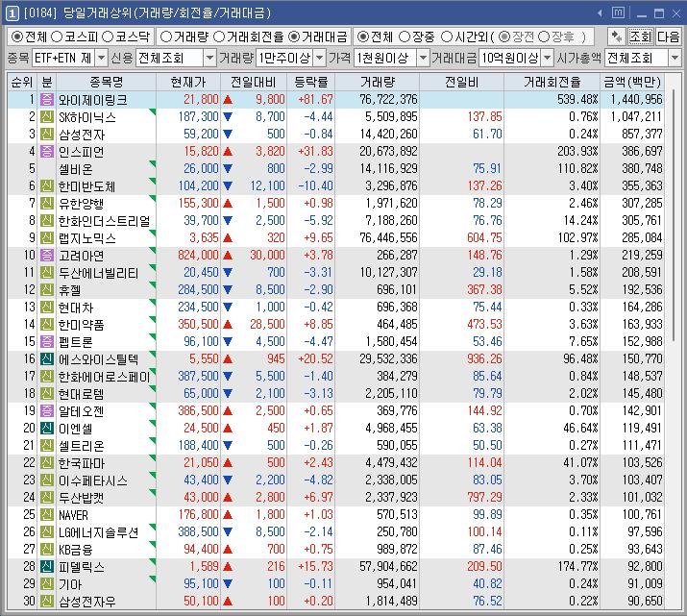Select the 랩지노믹스 current price 3,635
Viewport: 687px width, 616px height.
point(204,238)
